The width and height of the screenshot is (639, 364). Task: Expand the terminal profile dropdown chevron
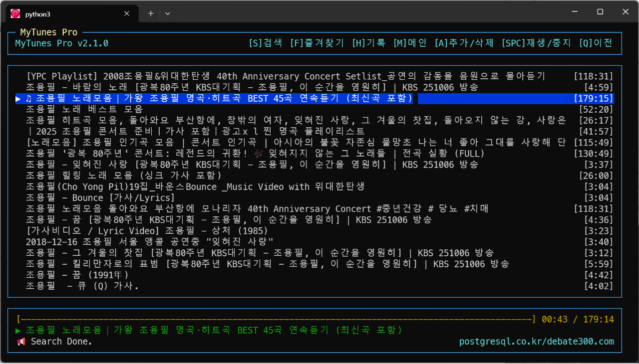pos(168,13)
